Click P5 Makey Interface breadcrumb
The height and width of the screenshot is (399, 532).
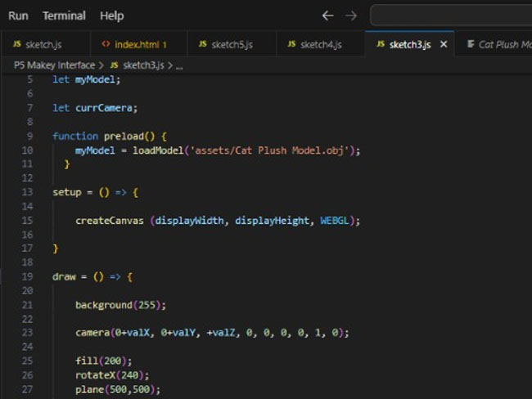pos(54,65)
